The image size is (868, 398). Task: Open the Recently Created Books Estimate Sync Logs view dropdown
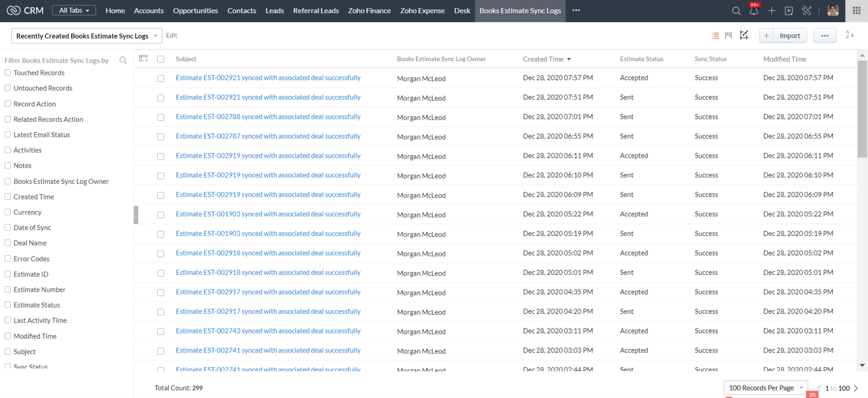pos(87,36)
